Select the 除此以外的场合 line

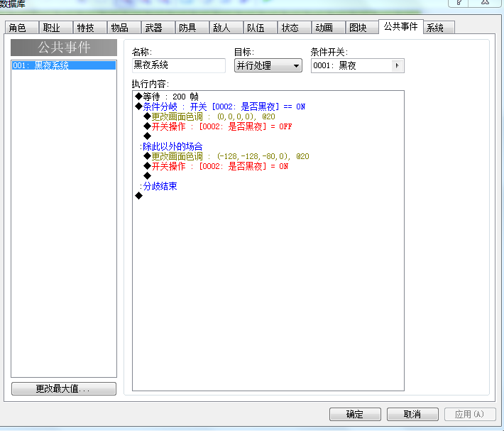coord(268,146)
